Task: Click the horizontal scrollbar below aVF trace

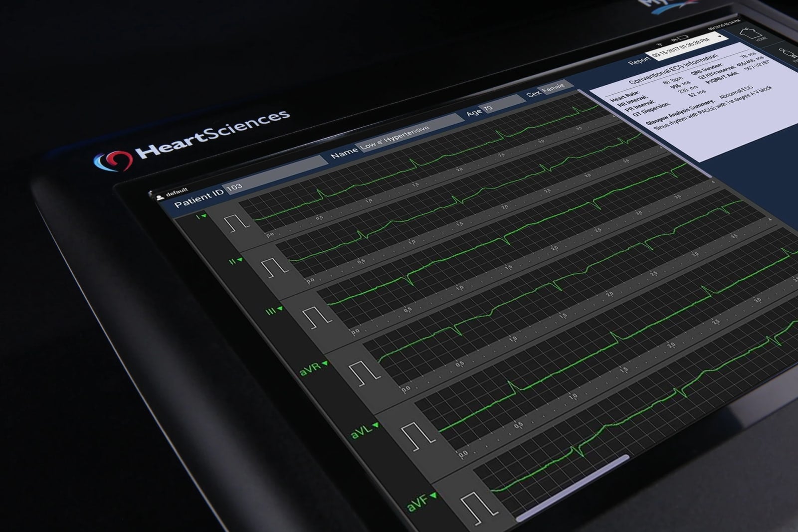Action: (x=573, y=488)
